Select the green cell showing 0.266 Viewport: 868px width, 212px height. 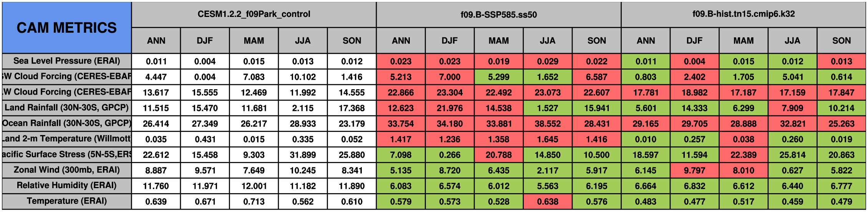point(450,155)
